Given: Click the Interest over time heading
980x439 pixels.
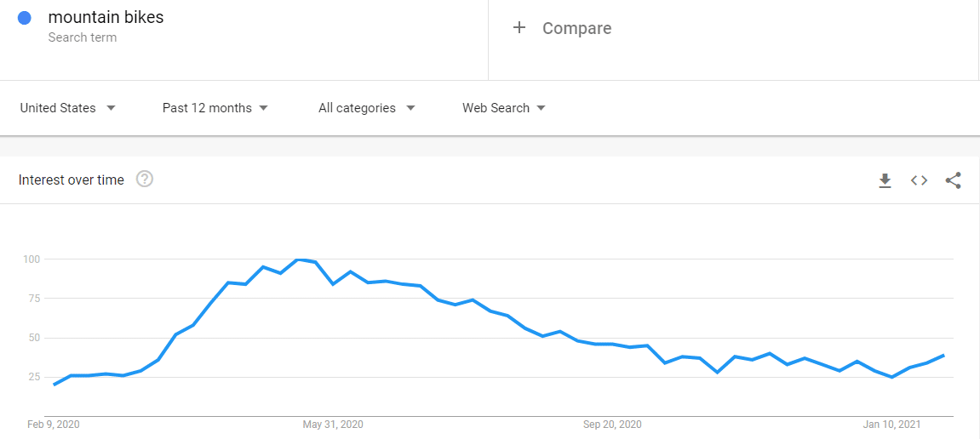Looking at the screenshot, I should tap(72, 180).
